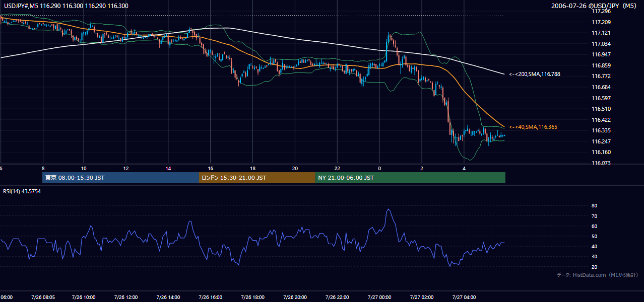Screen dimensions: 644x302
Task: Click price axis value 116.772
Action: coord(602,76)
